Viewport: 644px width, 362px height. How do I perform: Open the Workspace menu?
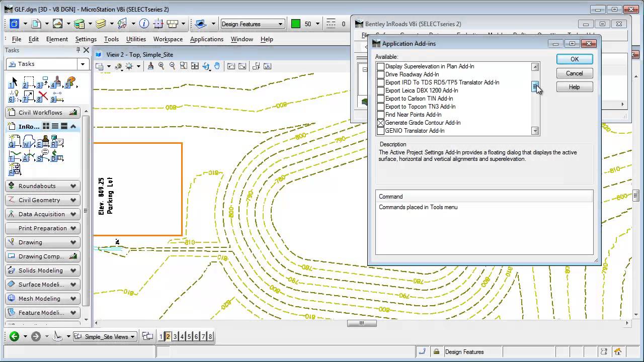click(x=168, y=39)
